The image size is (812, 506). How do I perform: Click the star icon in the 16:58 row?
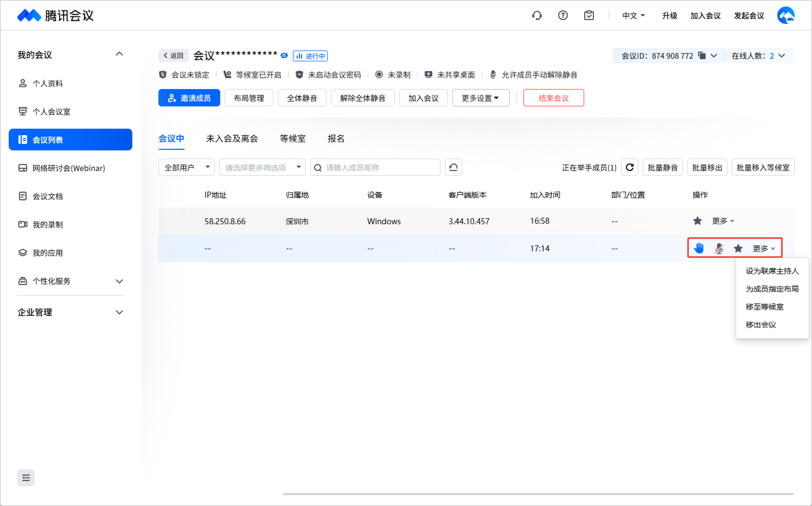(x=697, y=221)
